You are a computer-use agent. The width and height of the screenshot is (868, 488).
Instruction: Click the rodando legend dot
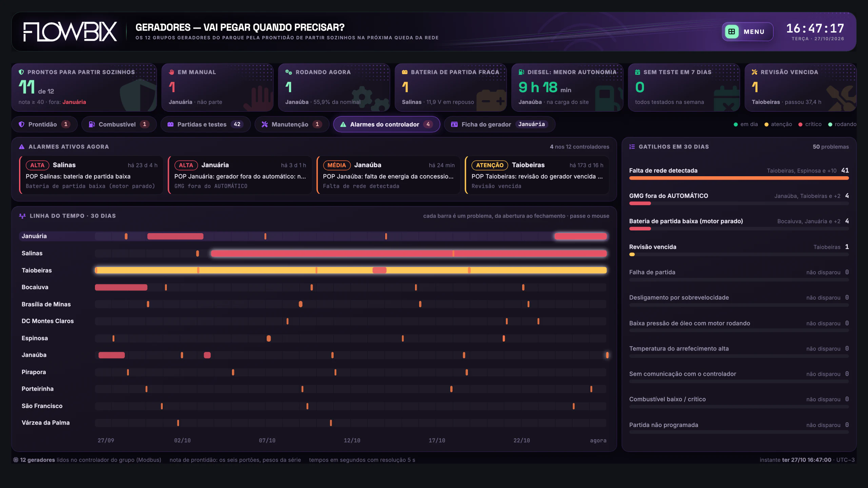830,125
